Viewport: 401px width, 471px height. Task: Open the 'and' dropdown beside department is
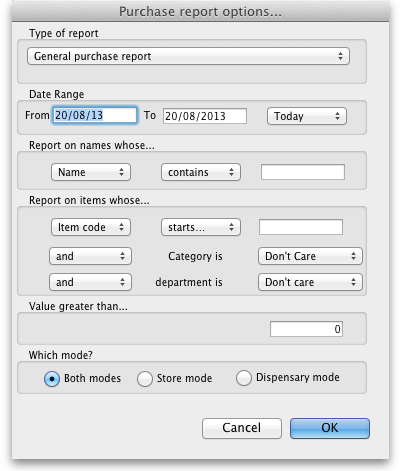point(90,282)
